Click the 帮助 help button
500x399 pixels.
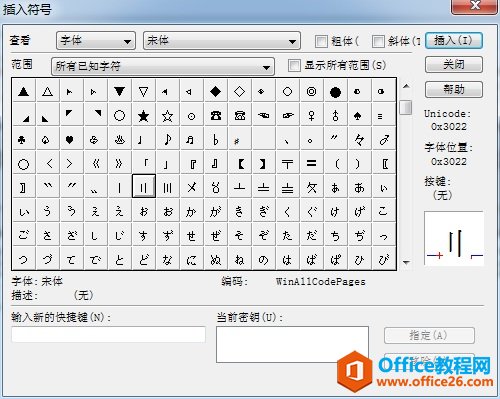tap(454, 89)
